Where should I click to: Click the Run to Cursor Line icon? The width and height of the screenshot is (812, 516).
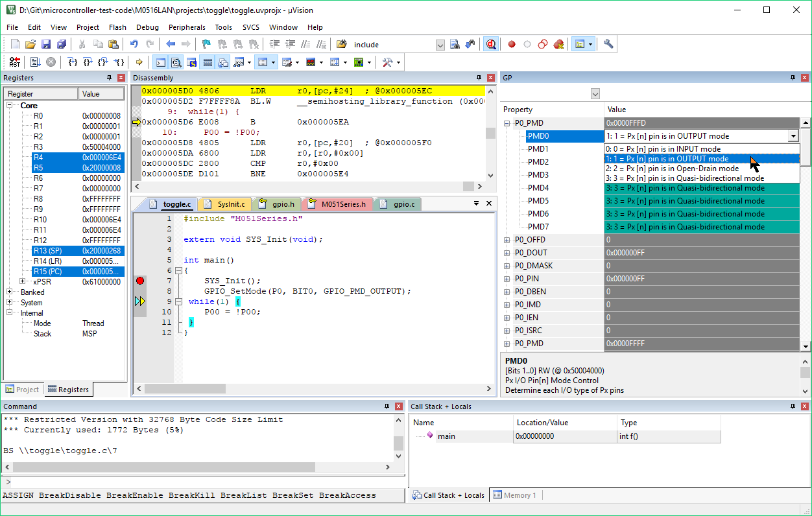pyautogui.click(x=120, y=62)
